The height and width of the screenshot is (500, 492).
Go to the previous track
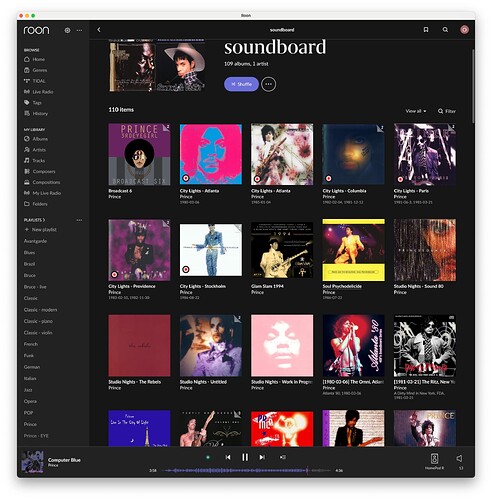(x=228, y=457)
